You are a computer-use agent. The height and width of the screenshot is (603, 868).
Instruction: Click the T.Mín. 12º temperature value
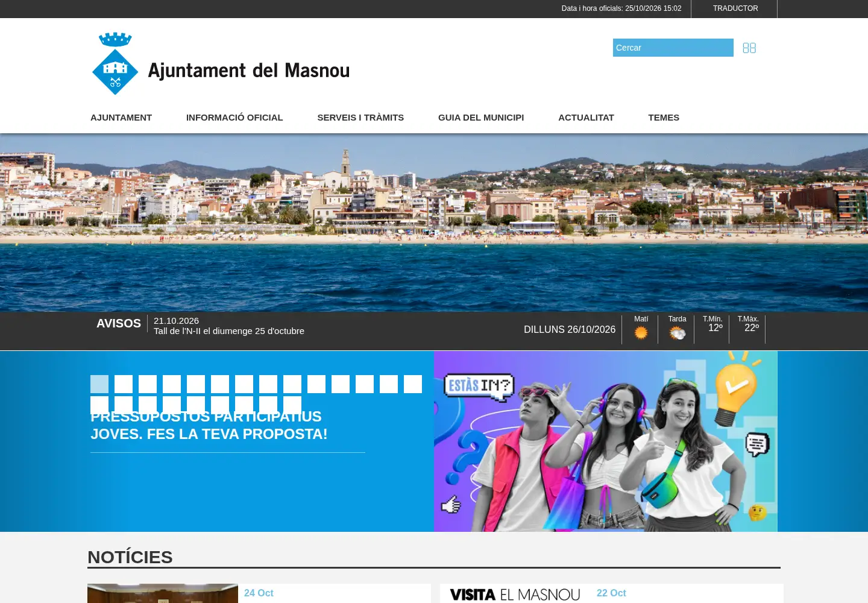[715, 328]
